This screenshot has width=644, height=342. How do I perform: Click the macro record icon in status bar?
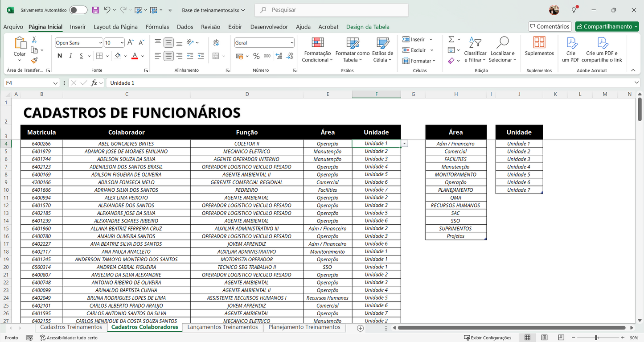(x=29, y=338)
